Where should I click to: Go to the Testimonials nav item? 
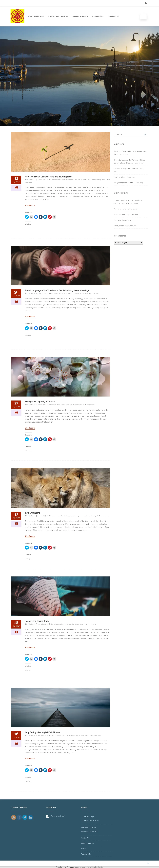[98, 16]
